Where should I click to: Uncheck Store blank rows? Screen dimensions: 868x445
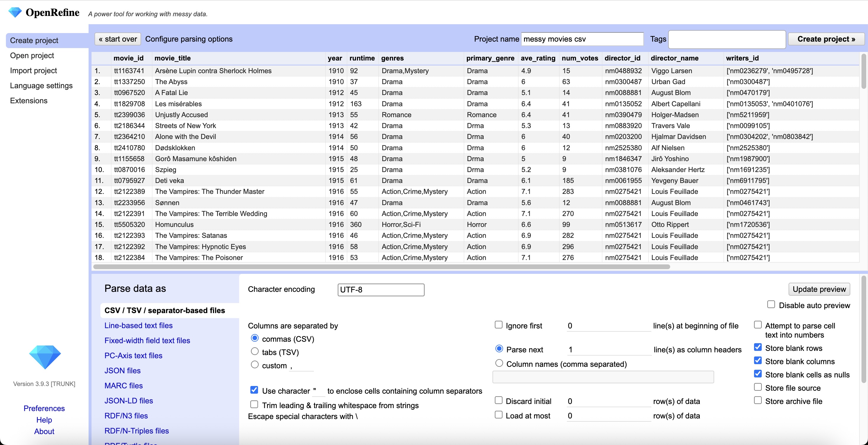point(758,347)
